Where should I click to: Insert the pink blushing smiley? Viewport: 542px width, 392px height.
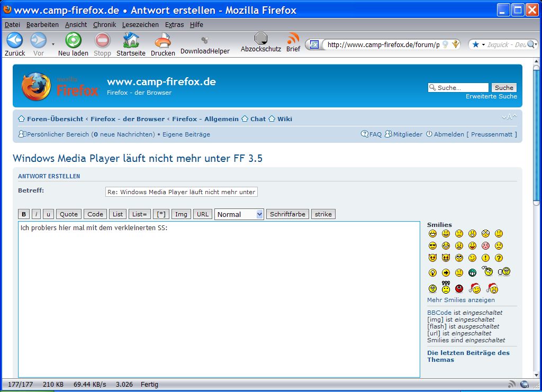click(x=486, y=246)
